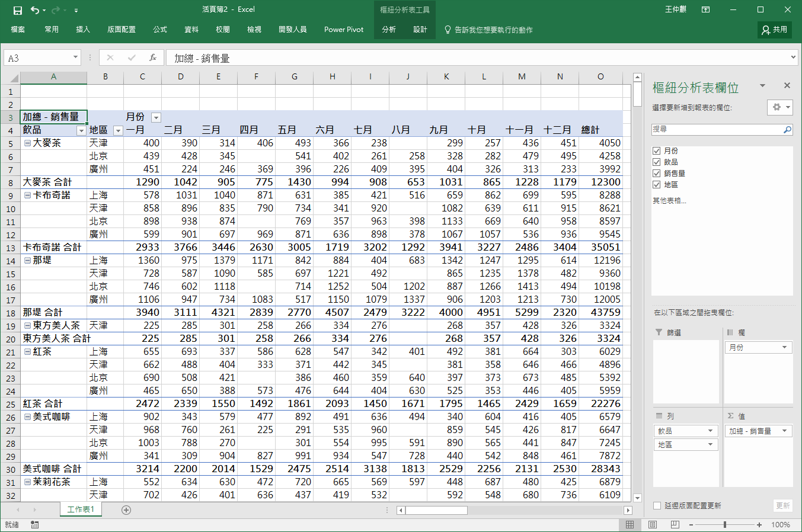This screenshot has height=532, width=802.
Task: Click the macro recording icon in status bar
Action: point(35,525)
